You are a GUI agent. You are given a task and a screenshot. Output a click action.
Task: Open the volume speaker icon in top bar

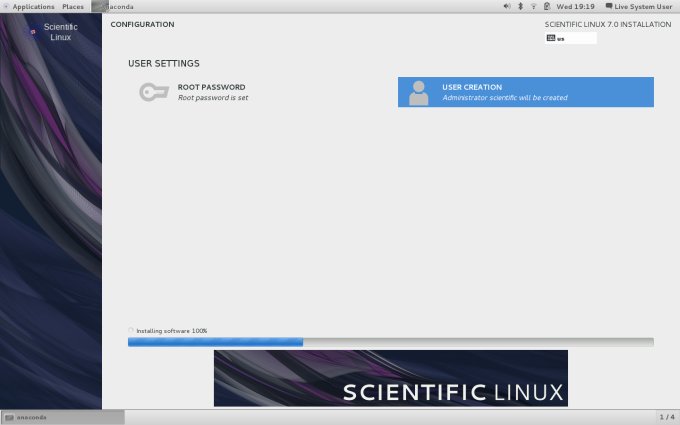(x=506, y=6)
